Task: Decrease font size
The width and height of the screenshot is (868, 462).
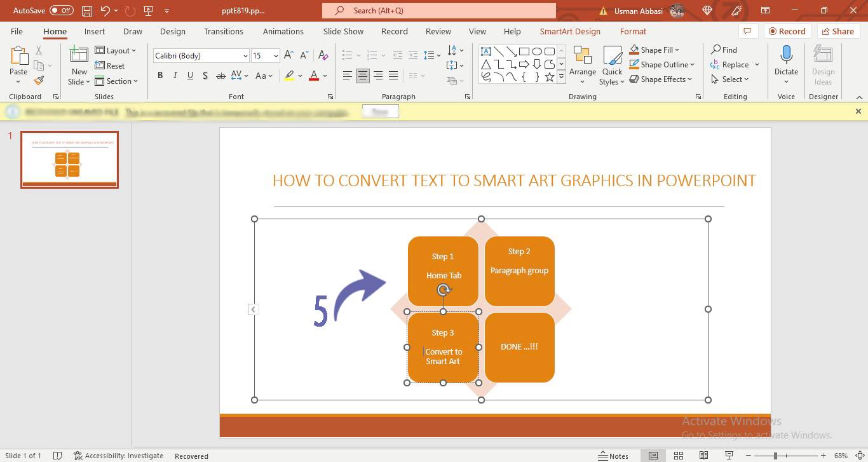Action: pos(304,56)
